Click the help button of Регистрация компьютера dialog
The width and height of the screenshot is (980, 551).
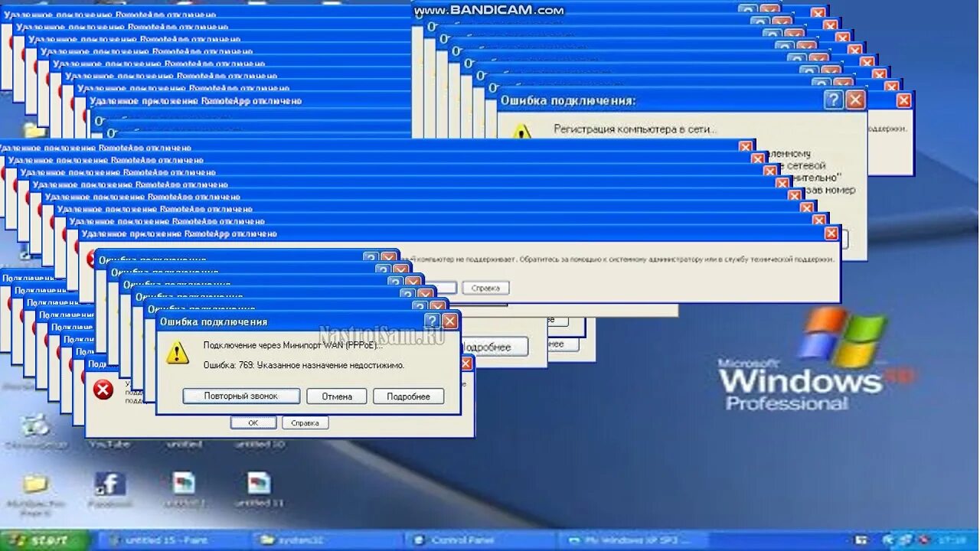pos(834,100)
